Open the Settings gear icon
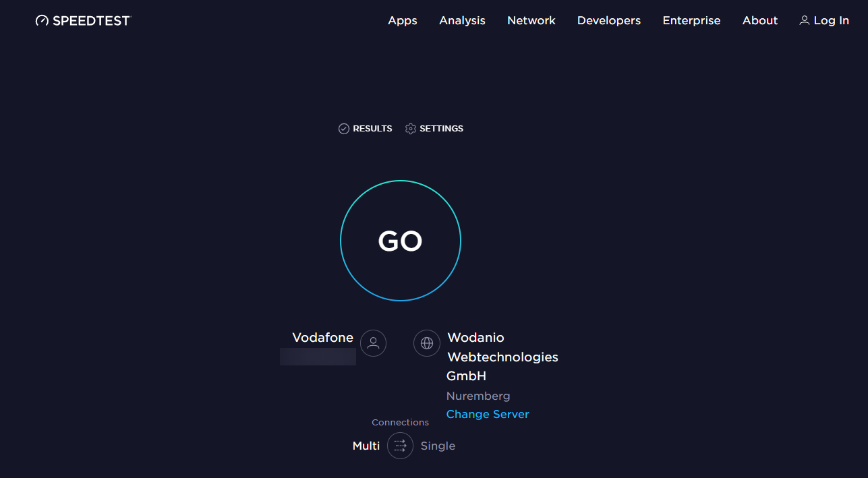 (411, 129)
